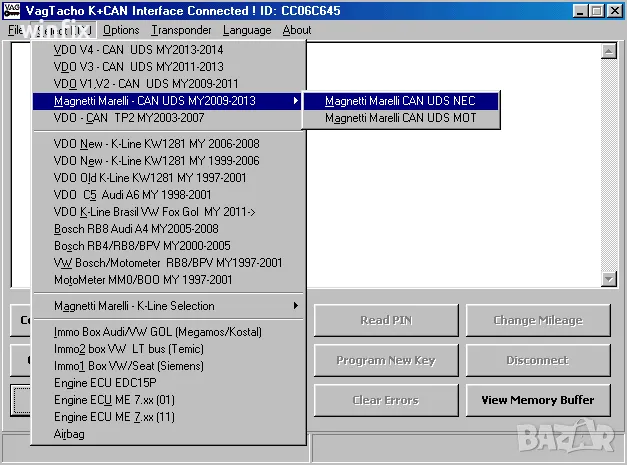Click the Change Mileage button

pos(538,320)
